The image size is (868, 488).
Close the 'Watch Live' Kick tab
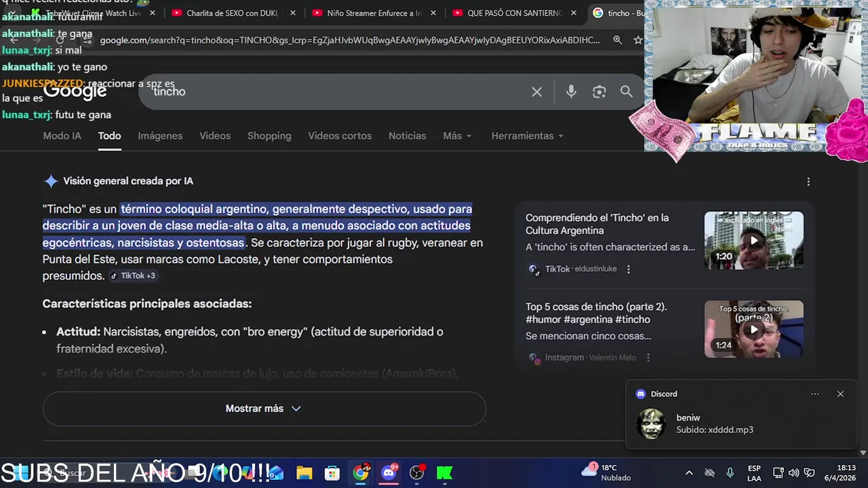[x=152, y=13]
